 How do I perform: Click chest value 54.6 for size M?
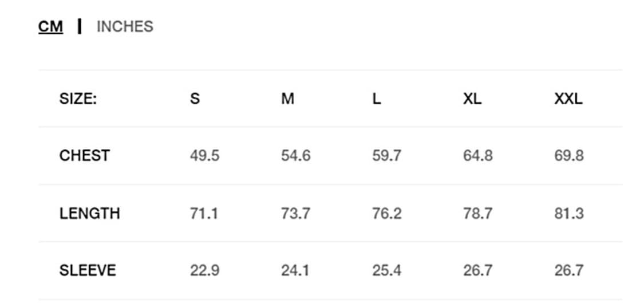tap(296, 156)
